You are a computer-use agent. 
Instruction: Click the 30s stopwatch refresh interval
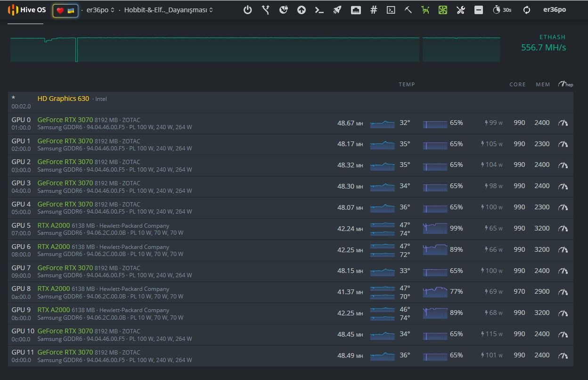point(502,10)
